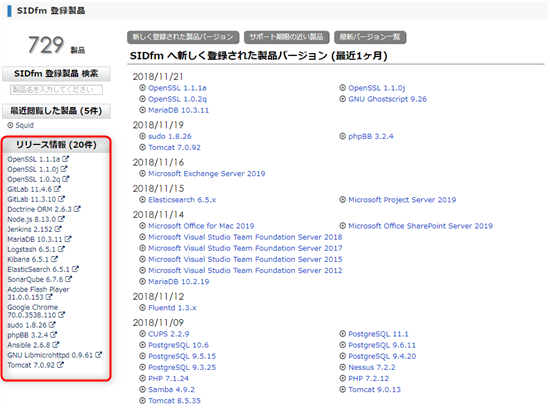Open external link icon beside sudo 1.8.26 release
The height and width of the screenshot is (408, 550).
coord(52,325)
